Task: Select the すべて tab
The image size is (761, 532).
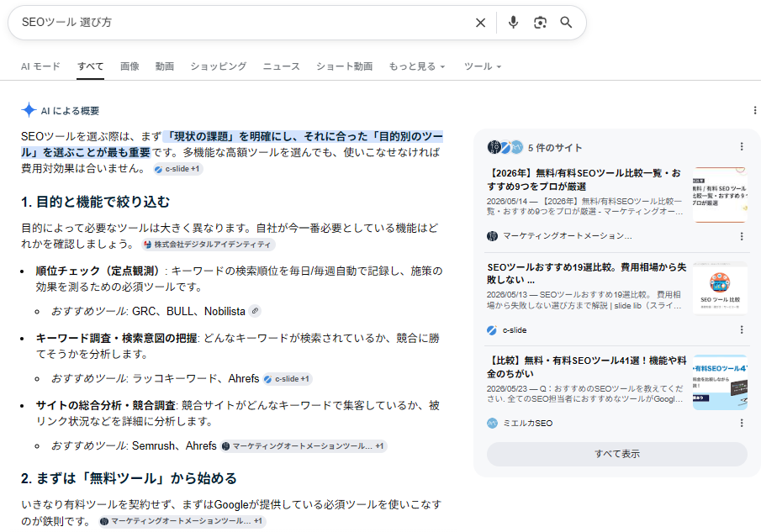Action: pos(90,66)
